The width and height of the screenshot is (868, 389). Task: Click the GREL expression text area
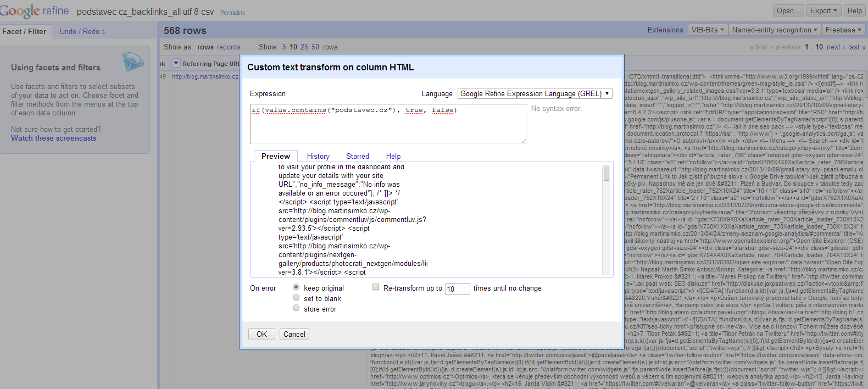tap(388, 124)
